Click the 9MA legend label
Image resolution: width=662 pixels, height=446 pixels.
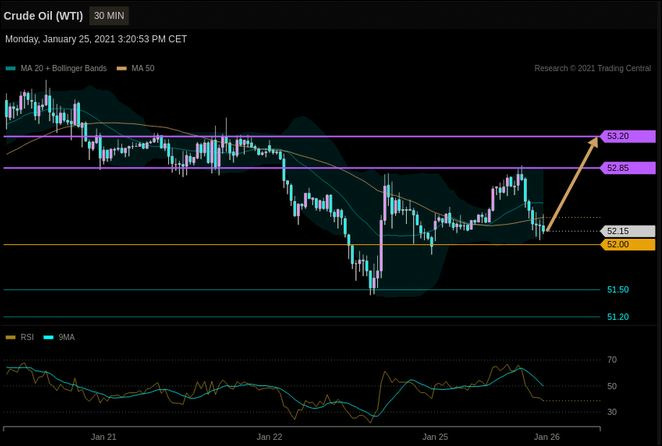66,337
